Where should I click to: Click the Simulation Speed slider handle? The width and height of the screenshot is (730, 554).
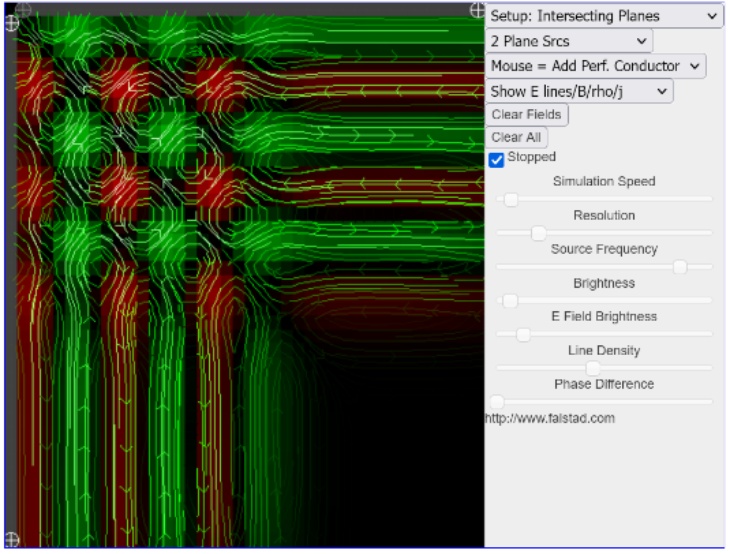point(510,199)
